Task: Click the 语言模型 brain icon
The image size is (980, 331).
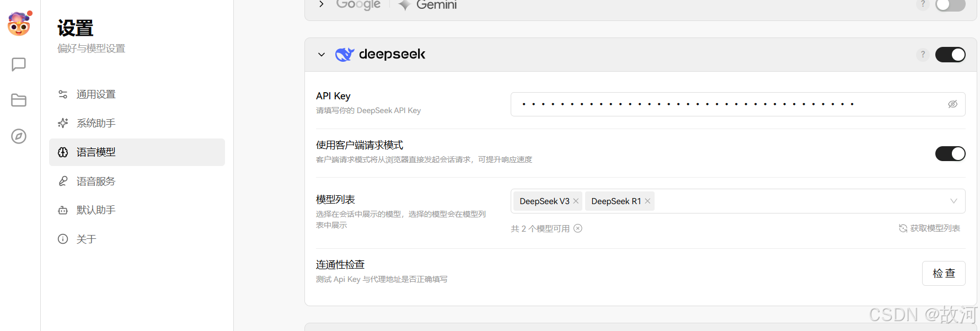Action: pyautogui.click(x=63, y=152)
